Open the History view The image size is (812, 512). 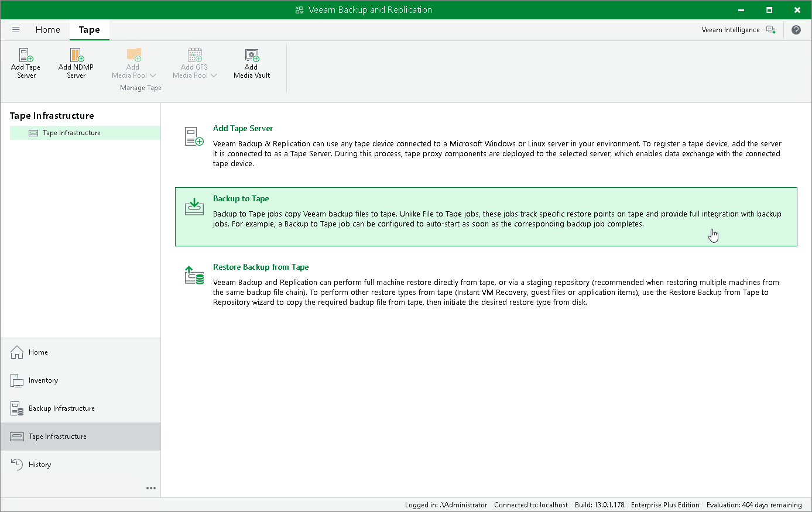[x=80, y=465]
